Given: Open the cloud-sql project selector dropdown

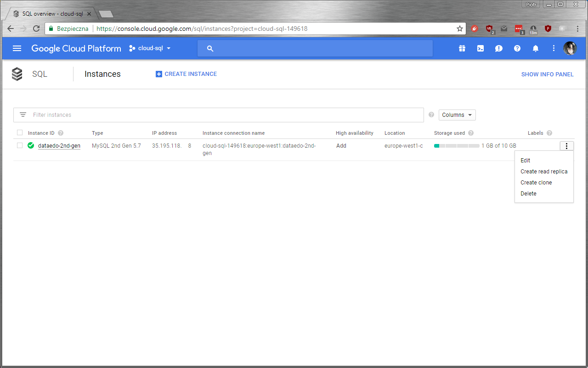Looking at the screenshot, I should 150,48.
